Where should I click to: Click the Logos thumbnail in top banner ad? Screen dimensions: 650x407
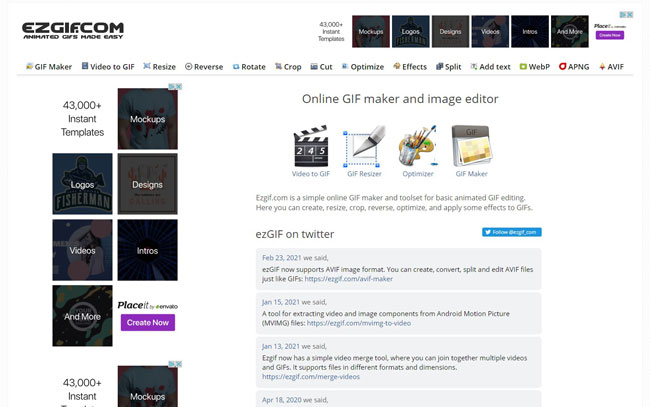410,31
